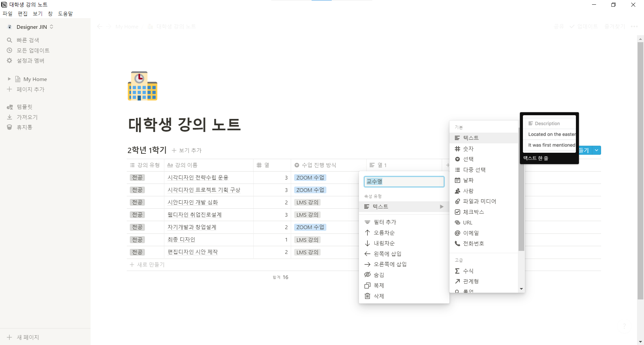Open the 편집 menu
This screenshot has width=644, height=345.
23,14
